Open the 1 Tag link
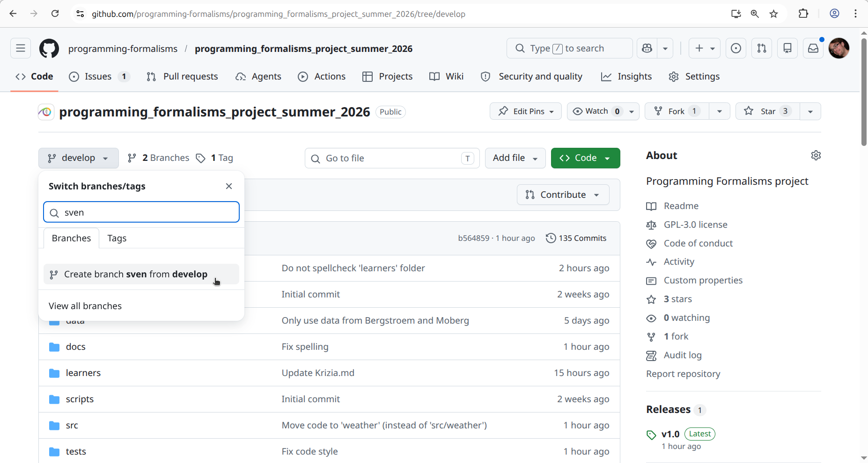This screenshot has height=463, width=868. click(x=214, y=158)
